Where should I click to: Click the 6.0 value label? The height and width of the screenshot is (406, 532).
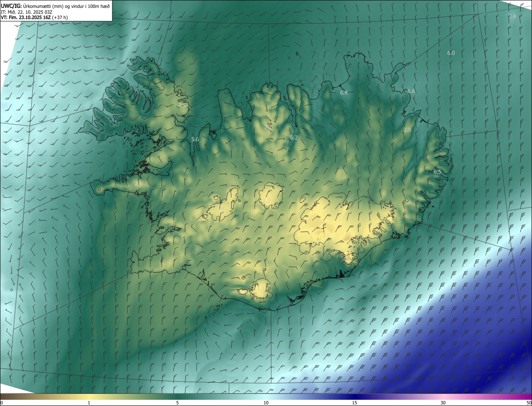(451, 53)
